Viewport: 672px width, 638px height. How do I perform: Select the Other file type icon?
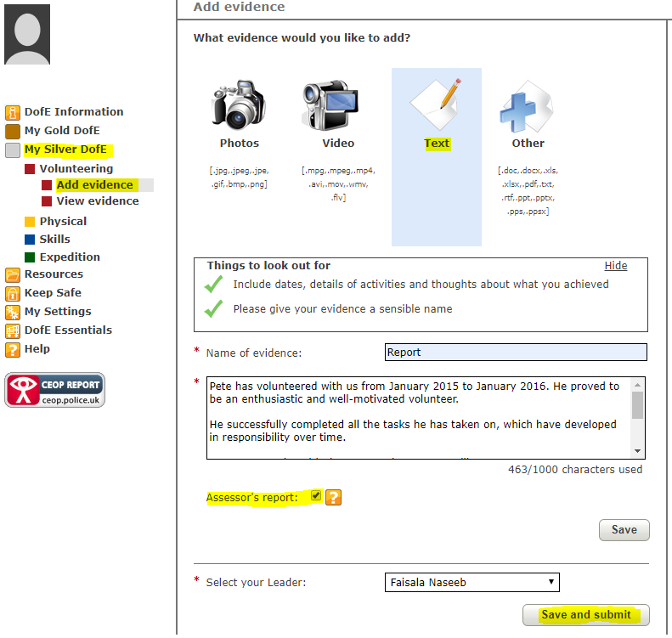tap(527, 105)
